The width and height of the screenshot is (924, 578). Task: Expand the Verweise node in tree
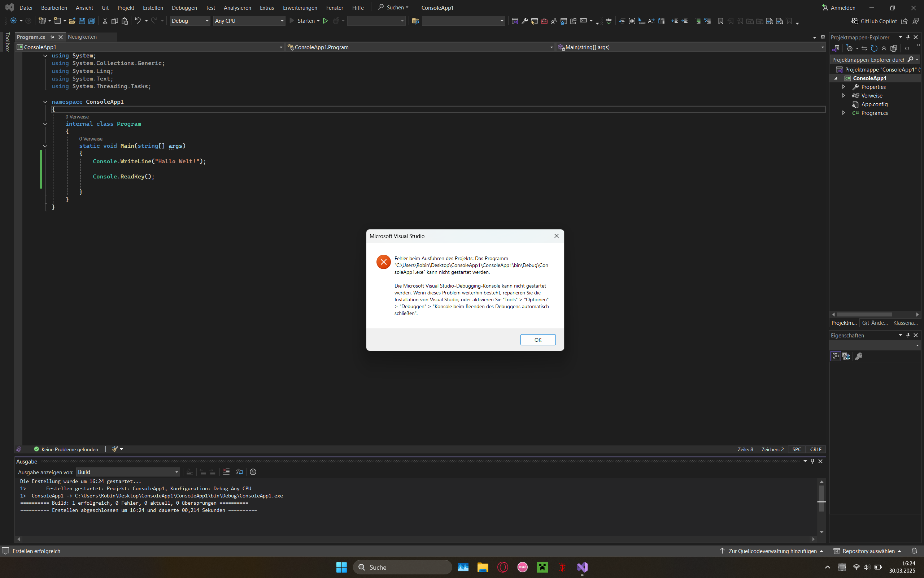tap(844, 96)
